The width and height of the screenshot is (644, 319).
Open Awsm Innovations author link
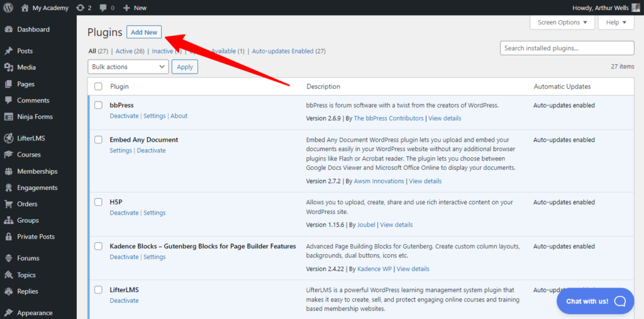point(379,181)
